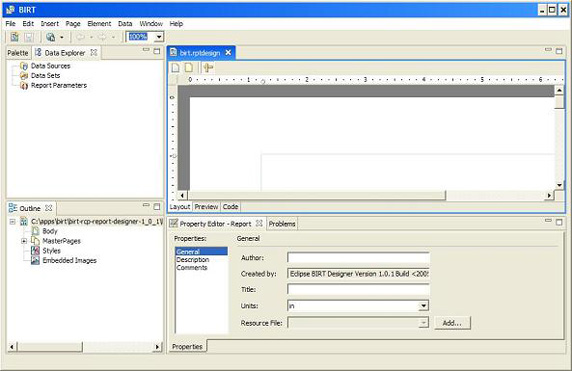Minimize the Data Explorer panel
Image resolution: width=572 pixels, height=371 pixels.
pos(146,50)
